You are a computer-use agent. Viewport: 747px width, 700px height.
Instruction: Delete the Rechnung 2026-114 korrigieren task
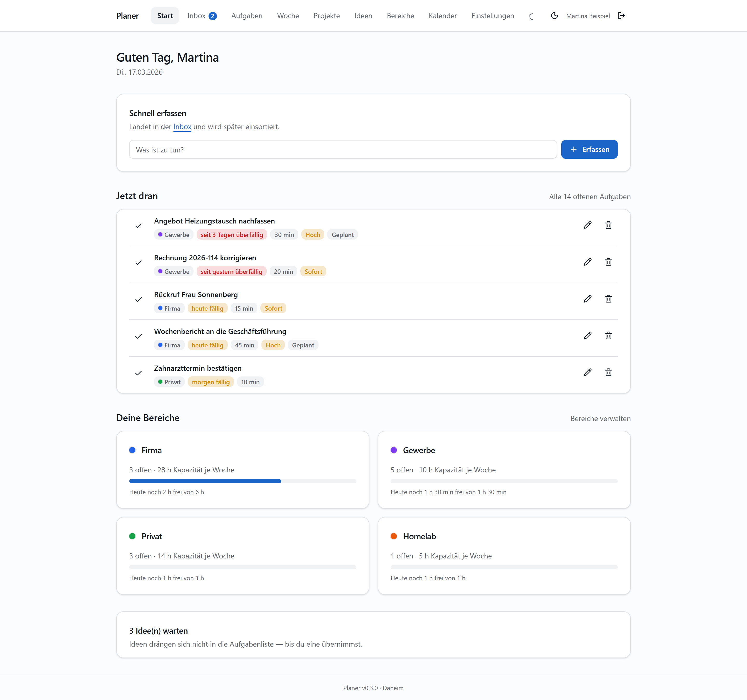608,262
